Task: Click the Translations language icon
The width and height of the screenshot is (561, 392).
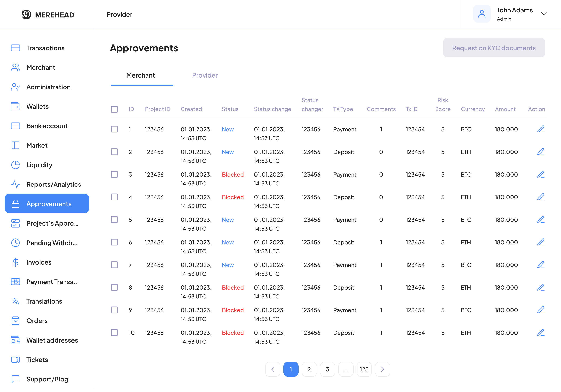Action: 15,301
